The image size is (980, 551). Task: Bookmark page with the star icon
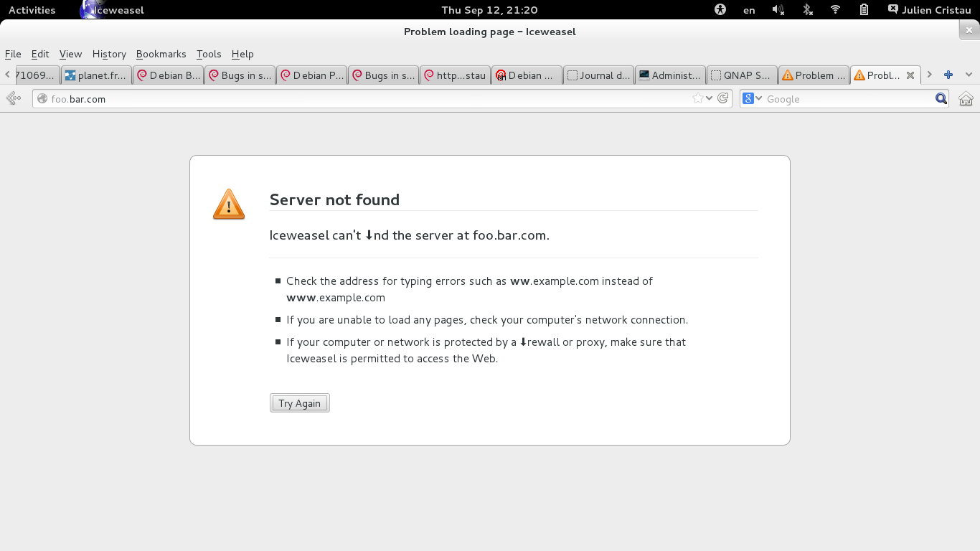[x=697, y=98]
